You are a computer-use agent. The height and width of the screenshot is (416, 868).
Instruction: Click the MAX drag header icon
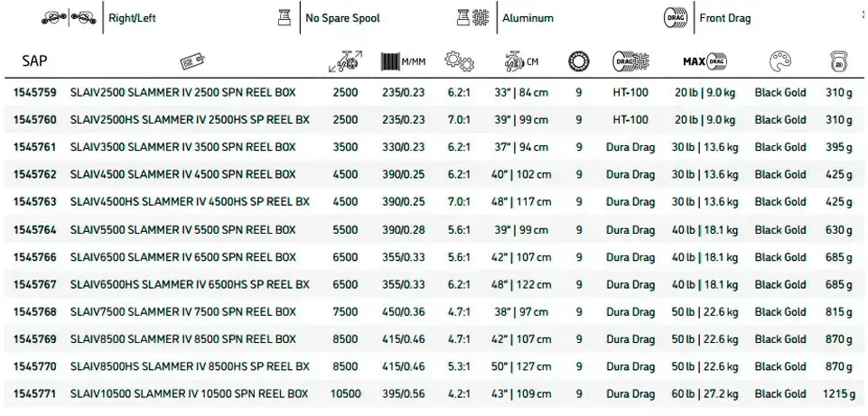(x=705, y=61)
